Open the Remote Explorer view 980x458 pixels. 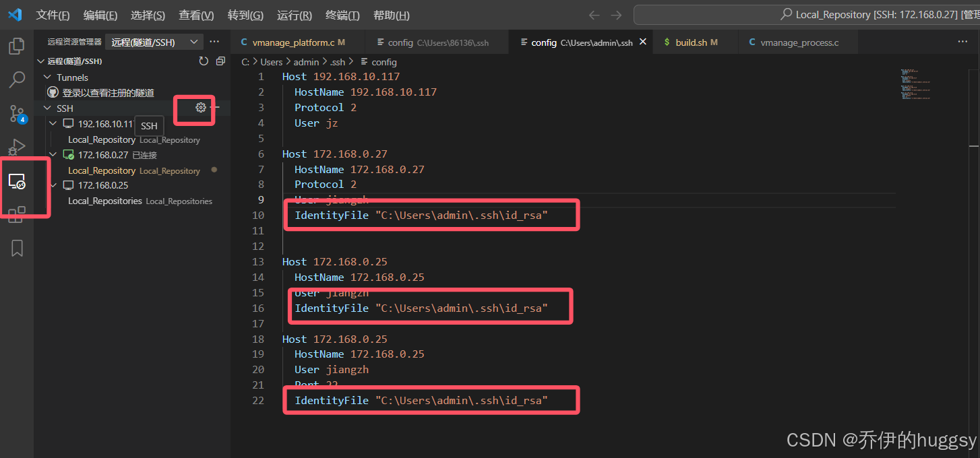[17, 181]
